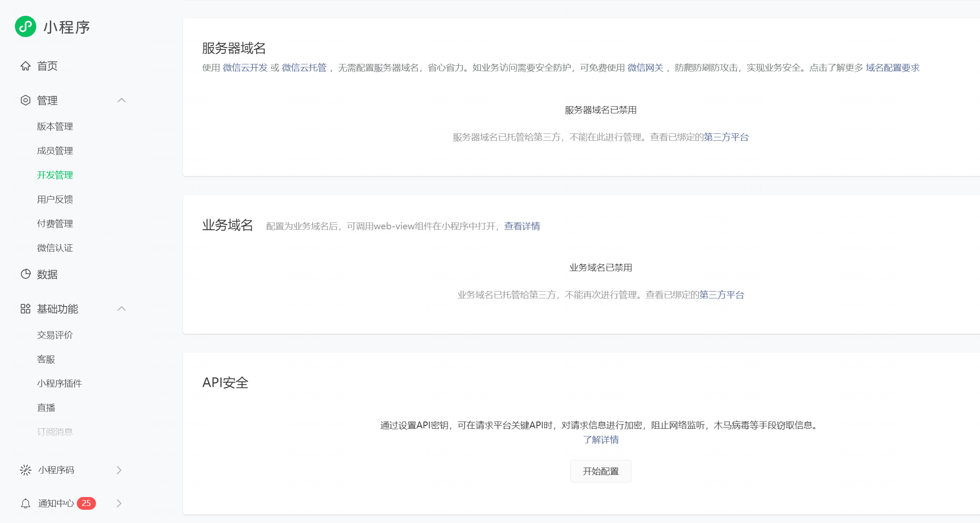
Task: Select 成员管理 menu item
Action: [55, 151]
